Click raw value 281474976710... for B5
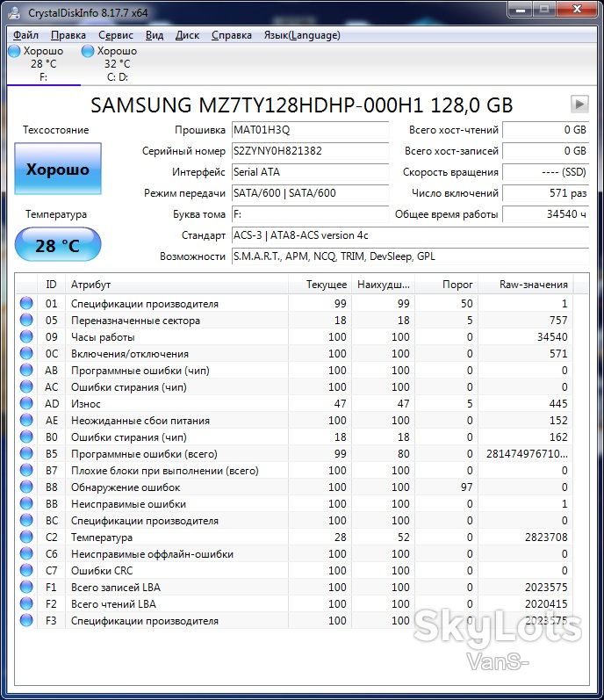Screen dimensions: 604x700 point(527,453)
